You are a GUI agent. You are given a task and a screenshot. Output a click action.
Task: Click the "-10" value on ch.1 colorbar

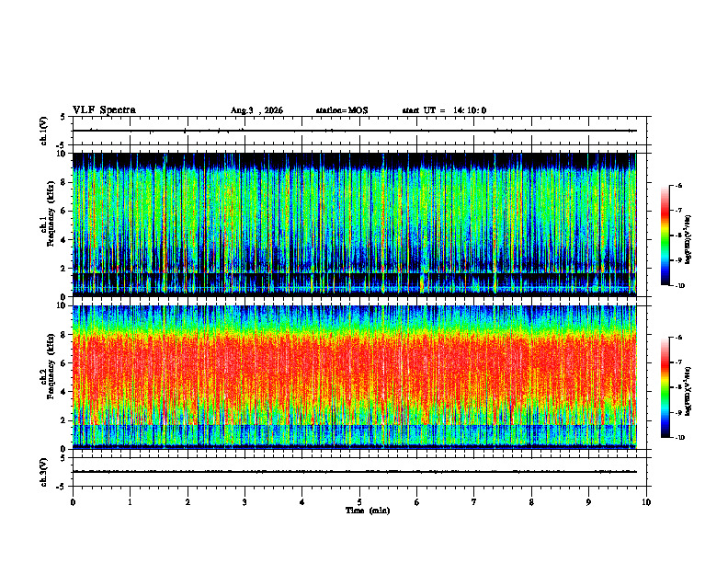tap(680, 286)
